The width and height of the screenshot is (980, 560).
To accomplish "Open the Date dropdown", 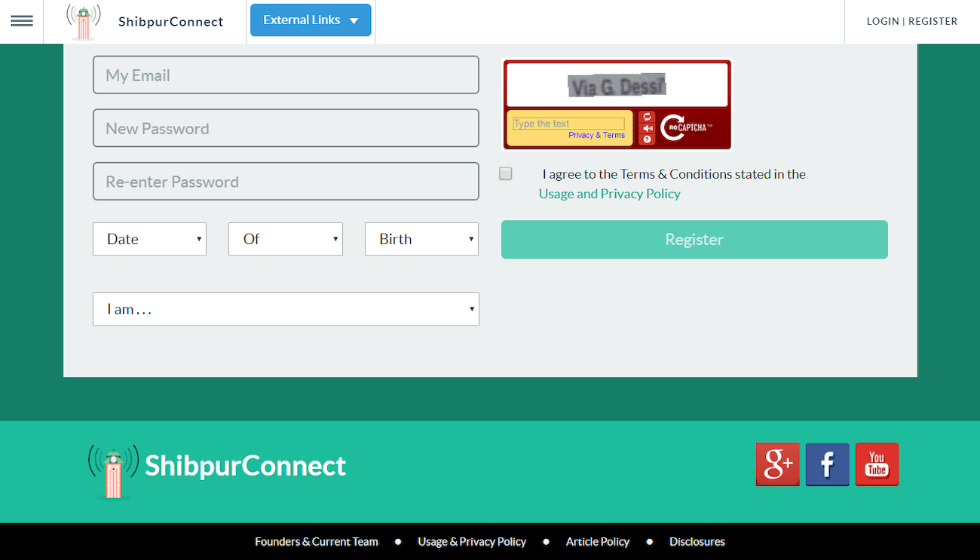I will tap(149, 239).
